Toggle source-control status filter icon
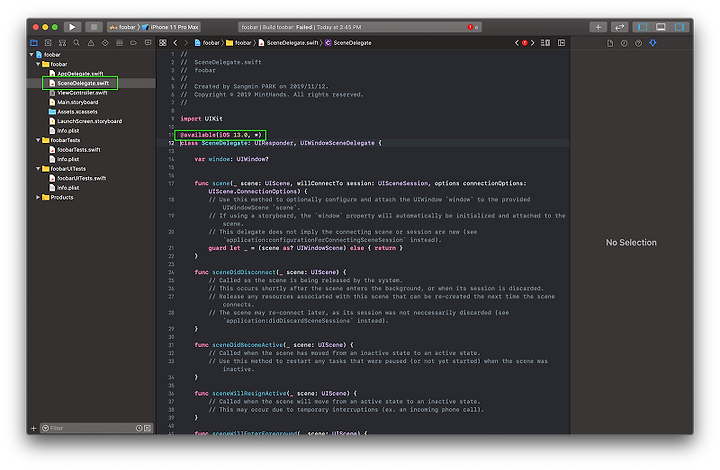Screen dimensions: 720x470 147,428
